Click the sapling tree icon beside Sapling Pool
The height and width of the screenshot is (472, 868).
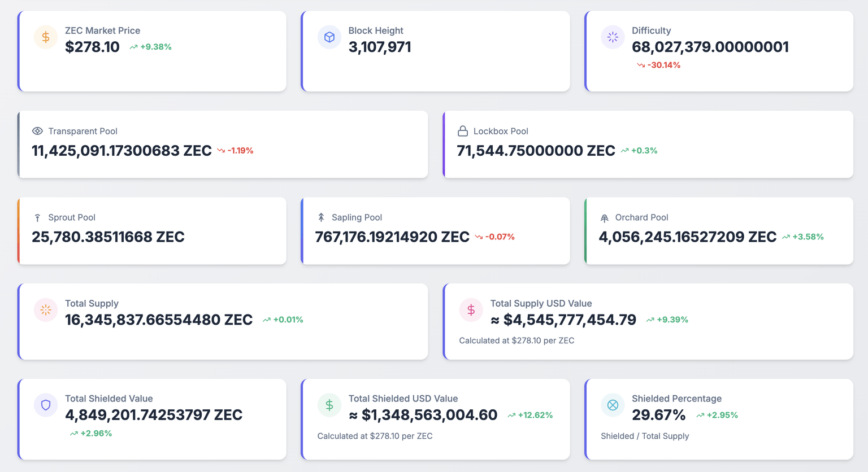pyautogui.click(x=321, y=217)
